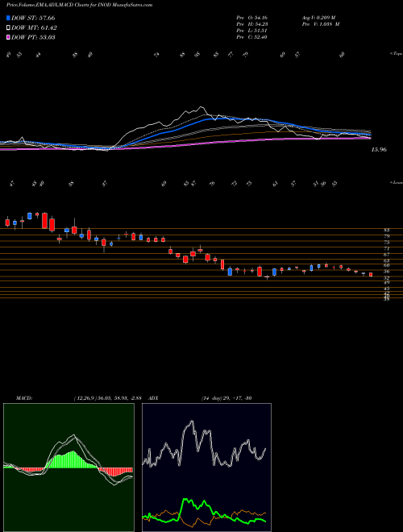Click the blue DOW ST legend swatch

(8, 18)
